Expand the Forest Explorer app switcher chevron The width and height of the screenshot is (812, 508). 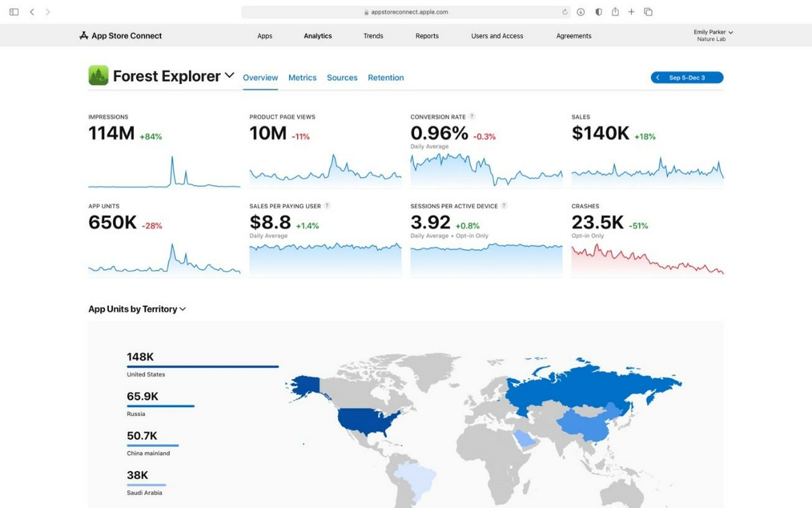(229, 75)
